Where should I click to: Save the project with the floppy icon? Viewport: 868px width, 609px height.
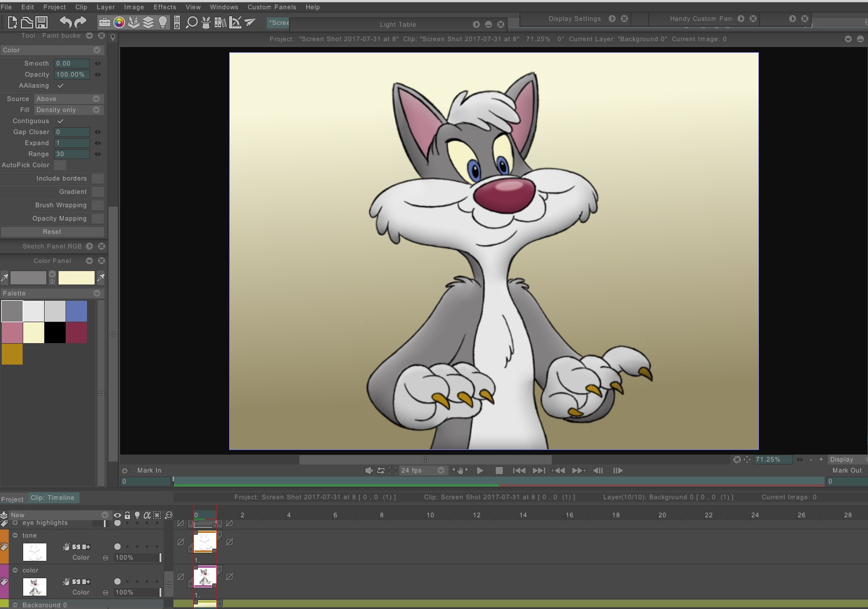42,22
